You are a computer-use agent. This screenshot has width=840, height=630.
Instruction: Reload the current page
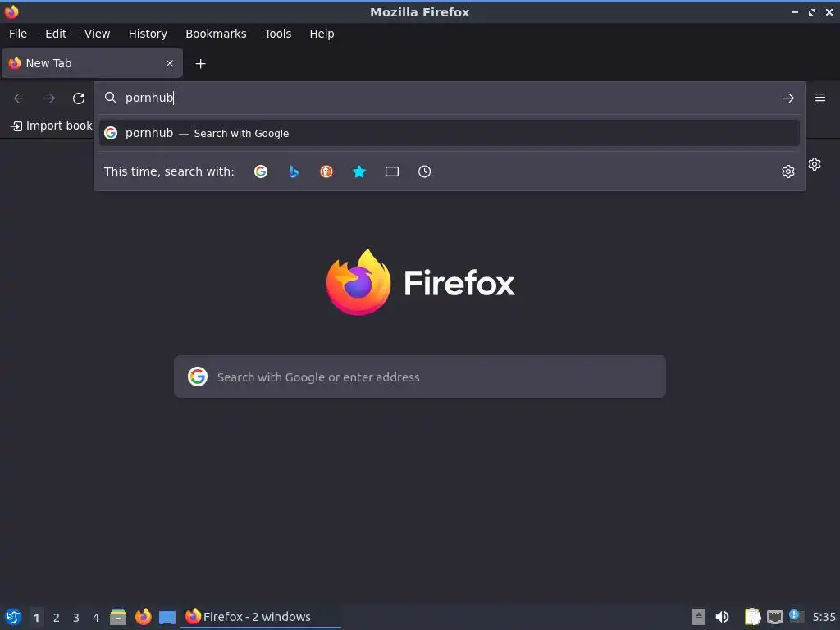pos(79,98)
